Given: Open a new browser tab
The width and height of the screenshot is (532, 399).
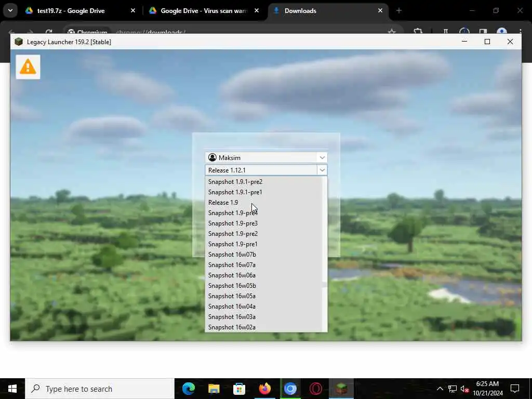Looking at the screenshot, I should tap(399, 11).
